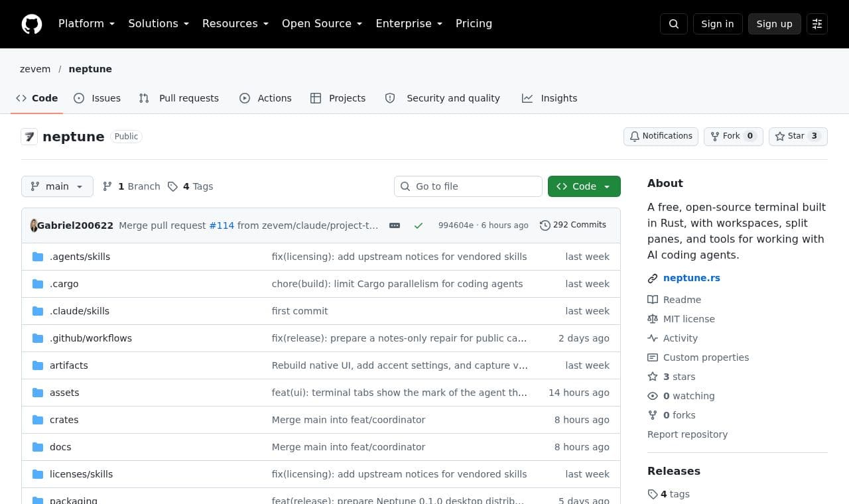
Task: Open the .github/workflows folder
Action: click(x=91, y=338)
